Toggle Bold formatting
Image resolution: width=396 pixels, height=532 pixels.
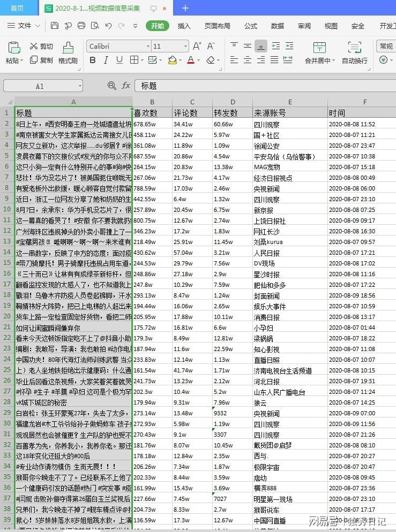point(93,60)
